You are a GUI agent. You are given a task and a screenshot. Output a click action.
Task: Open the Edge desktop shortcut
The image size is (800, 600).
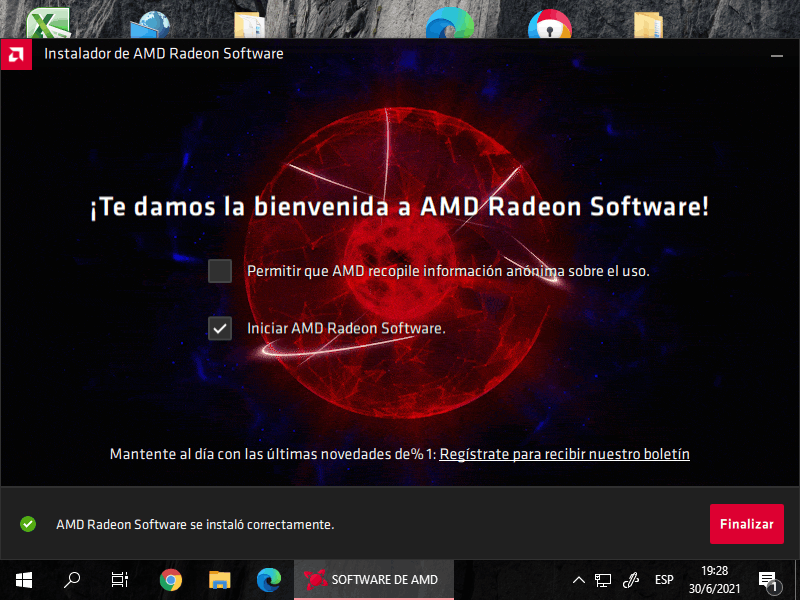pos(450,24)
